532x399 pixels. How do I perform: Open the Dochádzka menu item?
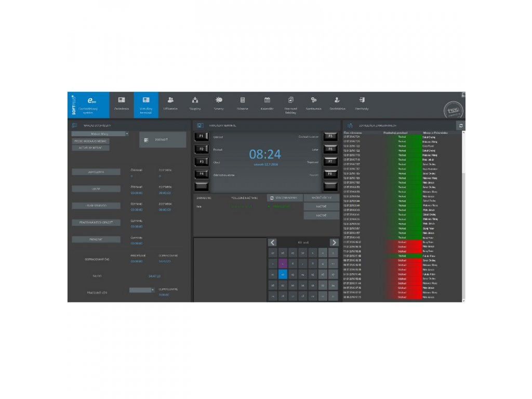(337, 104)
